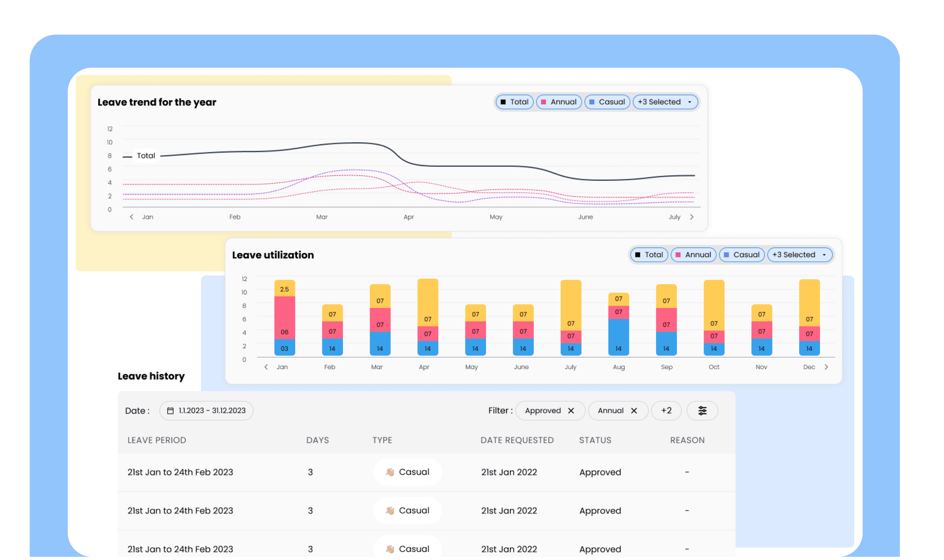Show the +2 additional filters
This screenshot has height=560, width=944.
pos(666,411)
